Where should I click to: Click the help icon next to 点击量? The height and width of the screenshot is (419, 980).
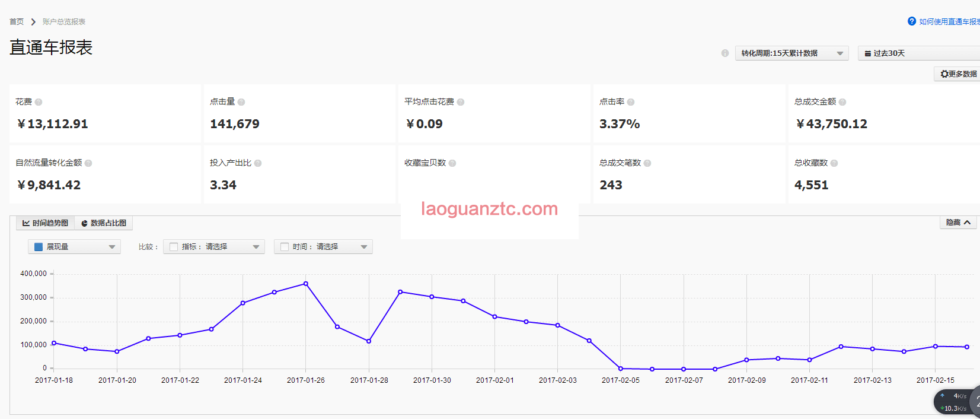(x=241, y=102)
